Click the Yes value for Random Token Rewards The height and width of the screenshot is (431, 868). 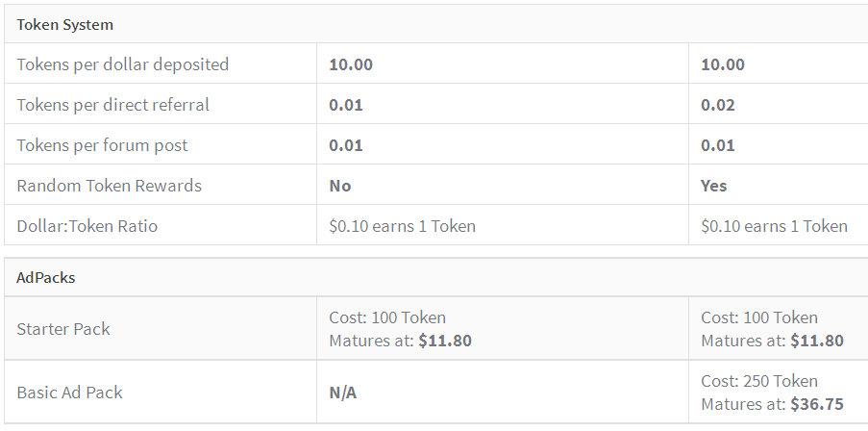714,186
